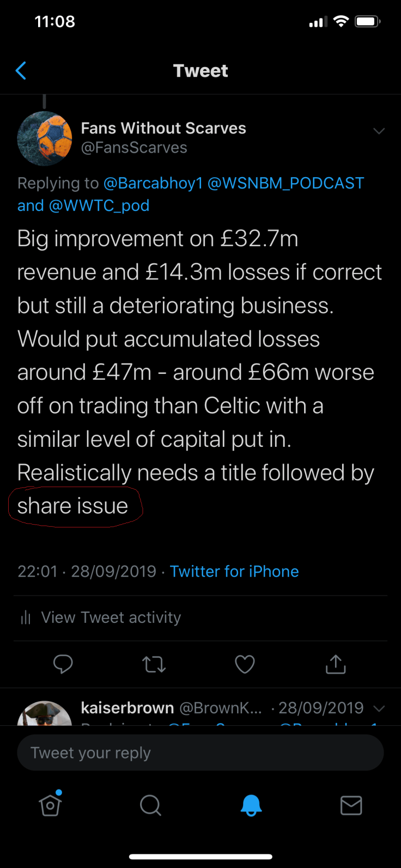Screen dimensions: 401x868
Task: Go to Home tab in bottom bar
Action: 50,805
